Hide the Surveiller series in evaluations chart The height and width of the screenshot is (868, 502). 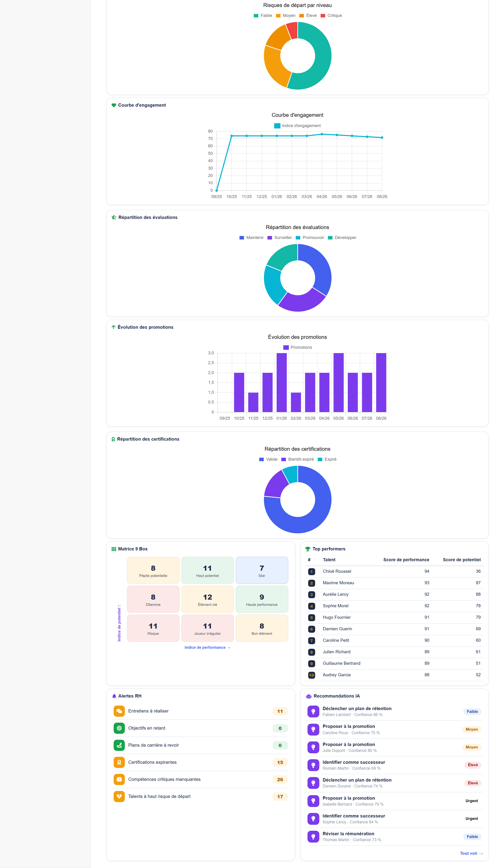(279, 238)
